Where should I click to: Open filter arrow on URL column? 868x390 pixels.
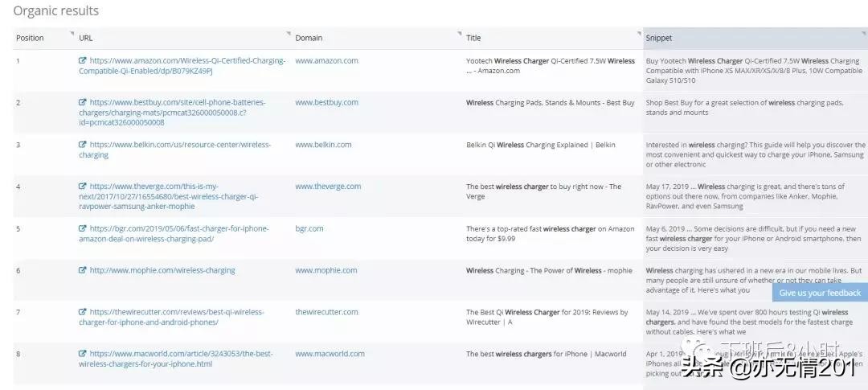coord(288,34)
